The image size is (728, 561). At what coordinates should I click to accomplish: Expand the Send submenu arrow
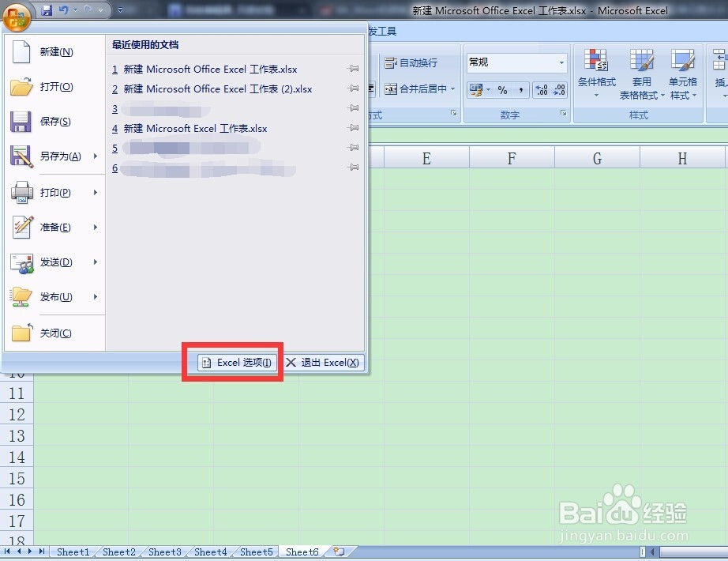coord(96,262)
